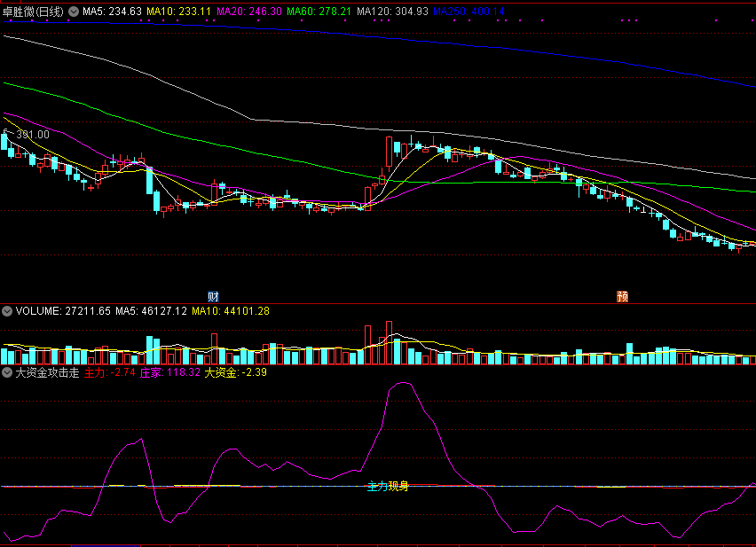
Task: Click the volume MA5: 46127.12 label
Action: [151, 311]
